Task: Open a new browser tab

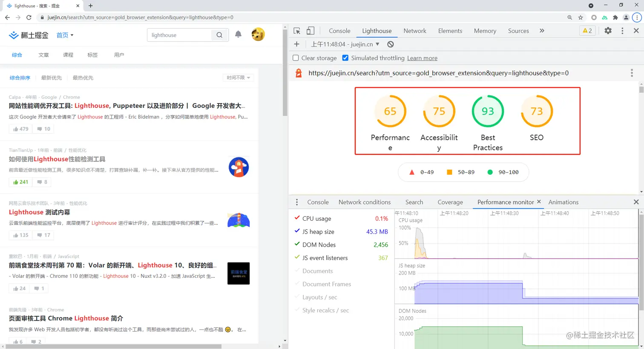Action: pos(91,6)
